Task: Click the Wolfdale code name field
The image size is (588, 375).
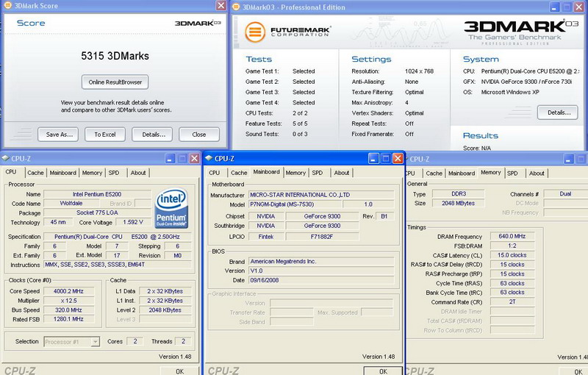Action: click(71, 203)
